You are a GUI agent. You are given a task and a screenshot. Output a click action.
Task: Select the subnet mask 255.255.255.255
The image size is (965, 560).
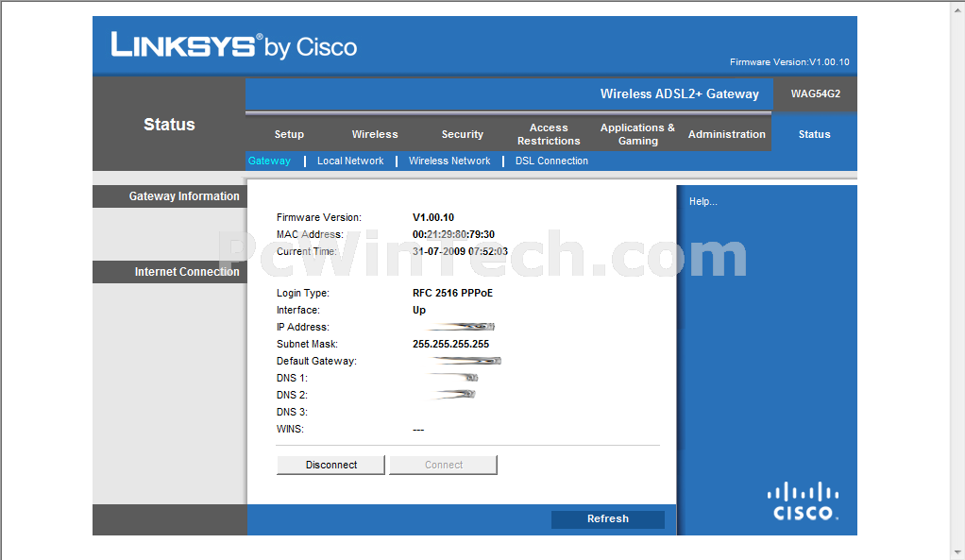click(450, 344)
